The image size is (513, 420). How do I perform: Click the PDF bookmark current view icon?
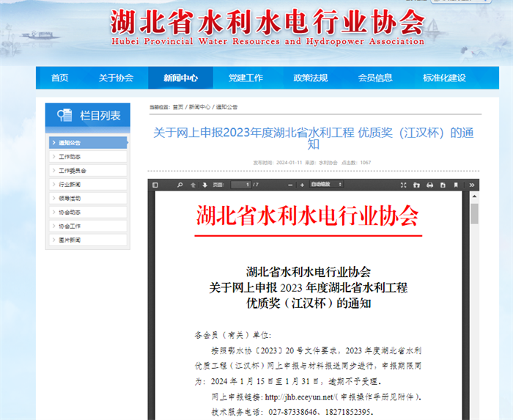click(456, 185)
